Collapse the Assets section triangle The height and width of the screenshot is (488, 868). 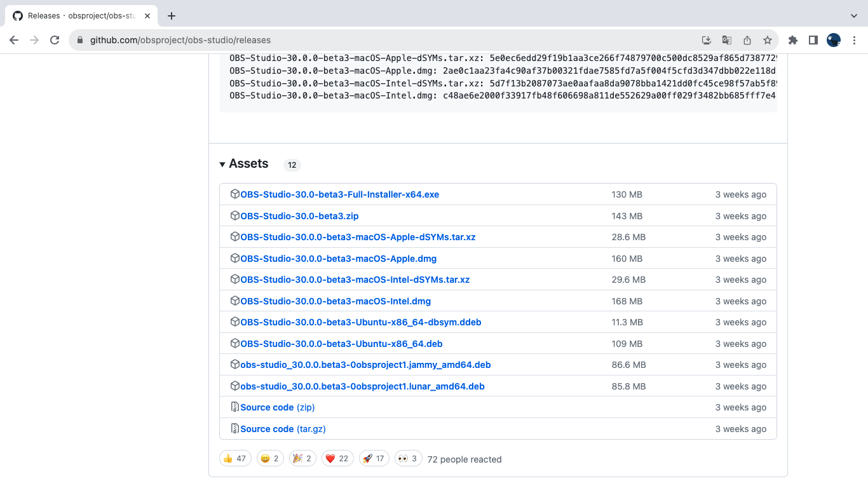click(x=222, y=165)
